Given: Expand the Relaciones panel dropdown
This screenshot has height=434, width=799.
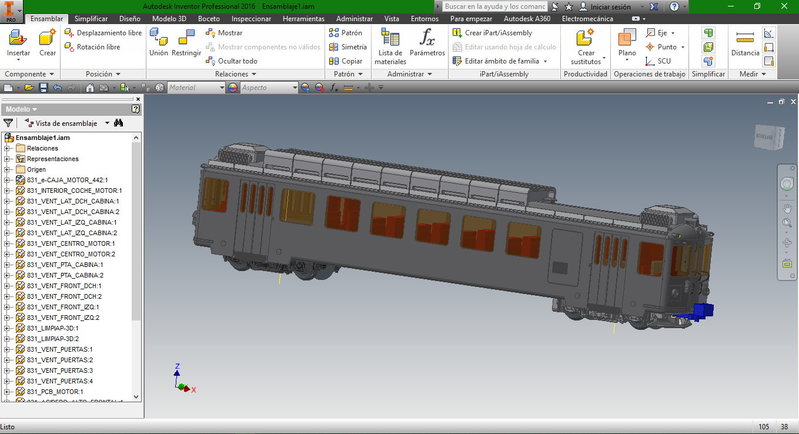Looking at the screenshot, I should click(x=235, y=74).
